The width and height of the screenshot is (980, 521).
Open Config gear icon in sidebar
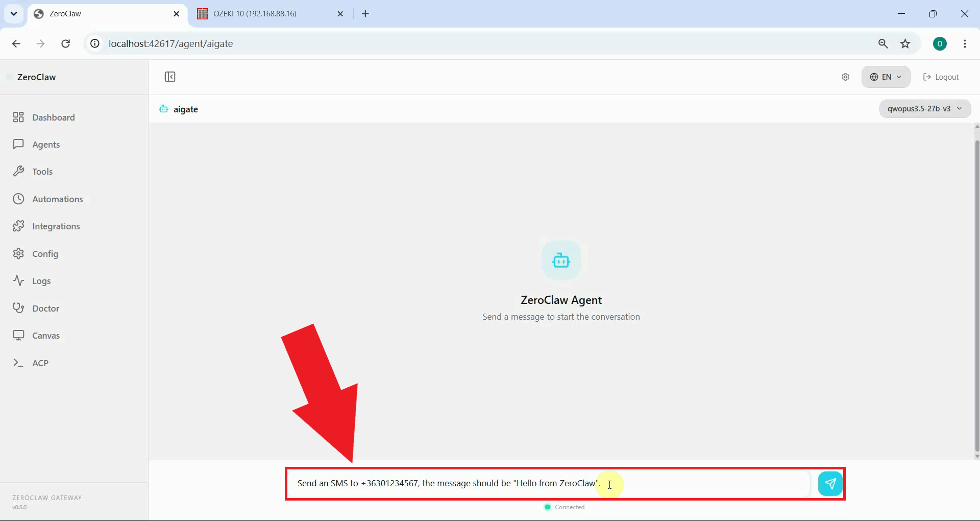point(18,254)
